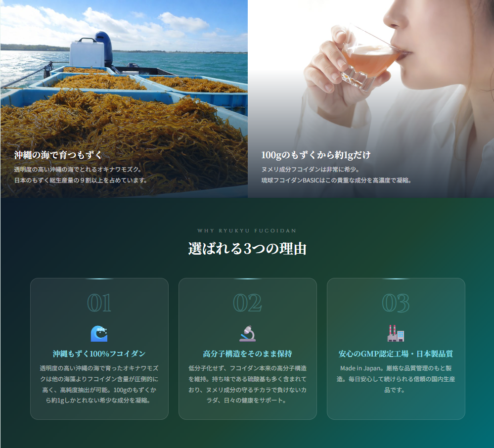
Task: Click the ocean wave icon
Action: point(99,334)
